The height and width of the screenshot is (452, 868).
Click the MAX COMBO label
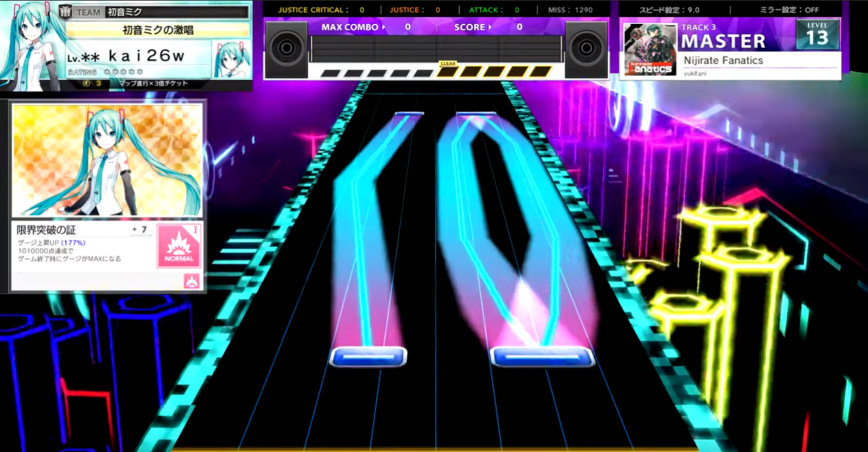(x=349, y=27)
